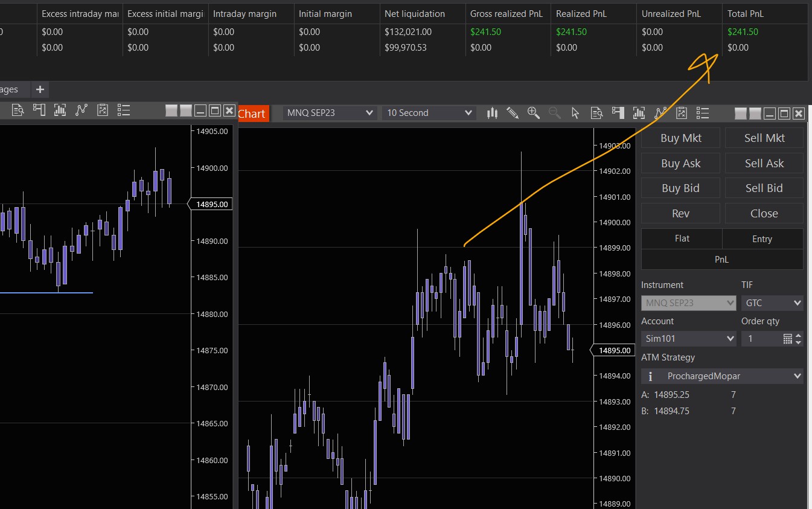The image size is (812, 509).
Task: Open the TIF GTC dropdown
Action: [772, 303]
